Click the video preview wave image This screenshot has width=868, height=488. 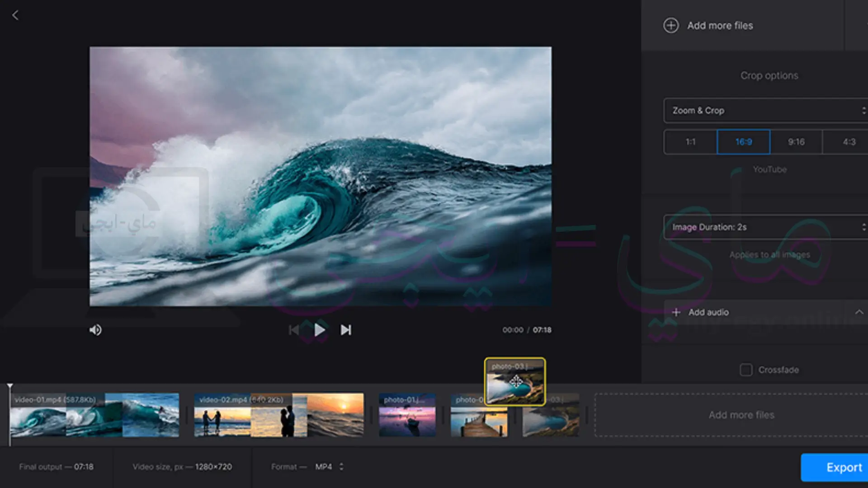click(x=320, y=176)
